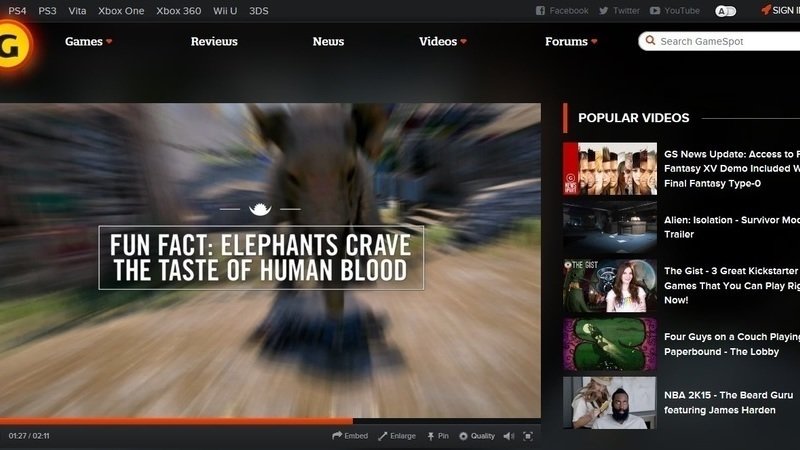The image size is (800, 450).
Task: Expand the Games dropdown menu
Action: (89, 42)
